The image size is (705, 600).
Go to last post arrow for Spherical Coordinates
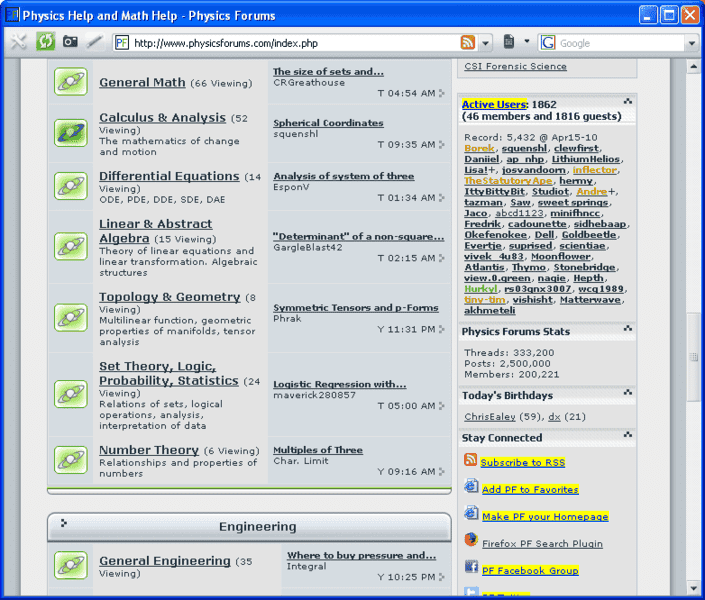coord(442,144)
